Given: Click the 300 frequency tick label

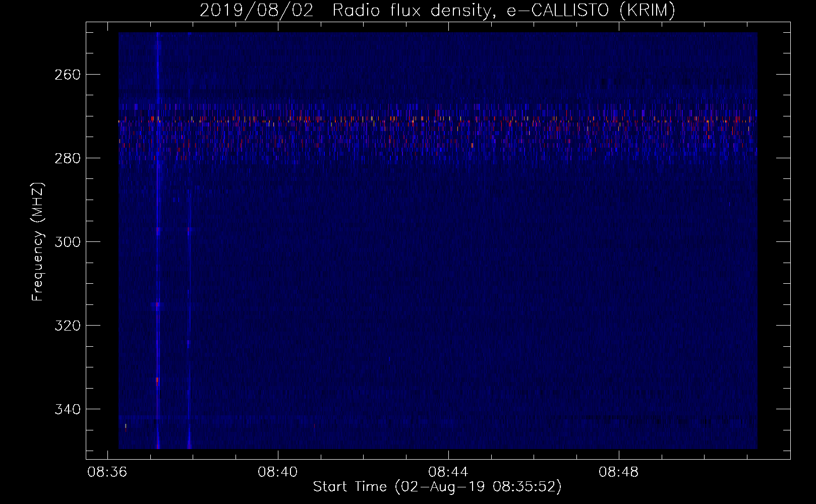Looking at the screenshot, I should click(67, 242).
